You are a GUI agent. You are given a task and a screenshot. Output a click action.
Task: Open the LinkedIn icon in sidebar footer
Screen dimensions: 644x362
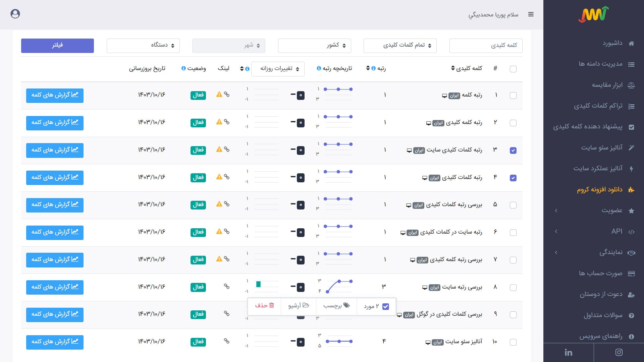click(568, 352)
